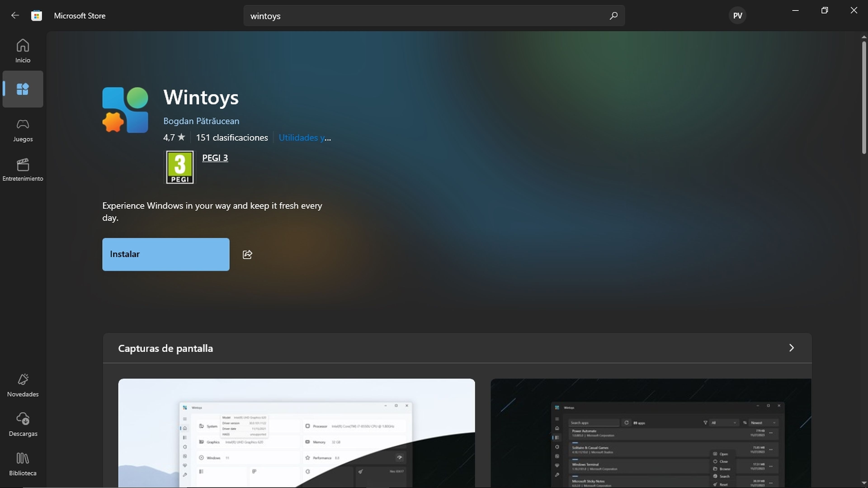Image resolution: width=868 pixels, height=488 pixels.
Task: Minimize the Microsoft Store window
Action: pyautogui.click(x=796, y=10)
